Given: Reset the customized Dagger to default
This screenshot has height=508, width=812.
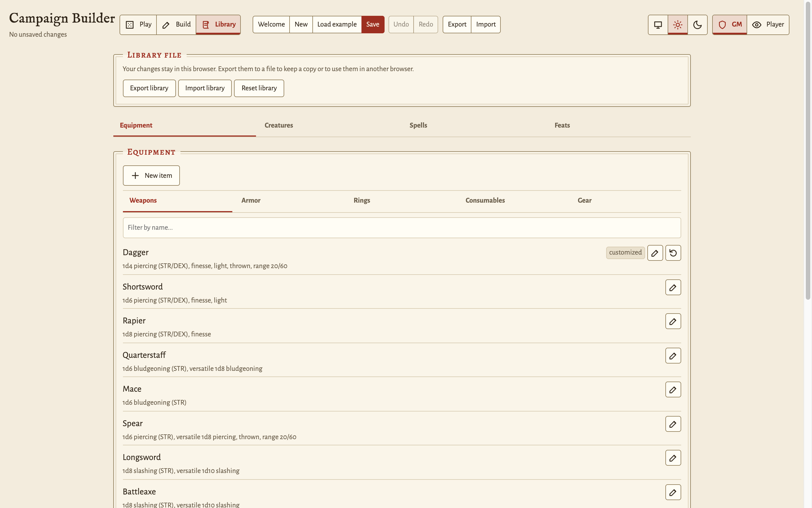Looking at the screenshot, I should 673,253.
